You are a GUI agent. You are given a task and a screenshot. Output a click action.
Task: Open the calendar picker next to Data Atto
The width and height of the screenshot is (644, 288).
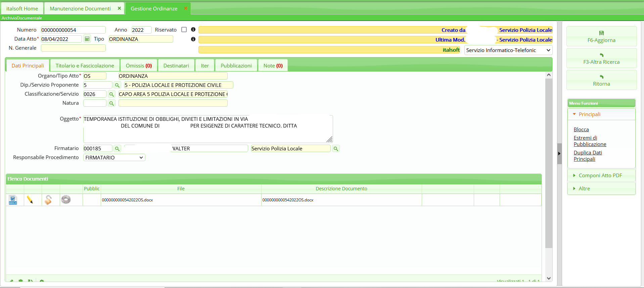[87, 39]
